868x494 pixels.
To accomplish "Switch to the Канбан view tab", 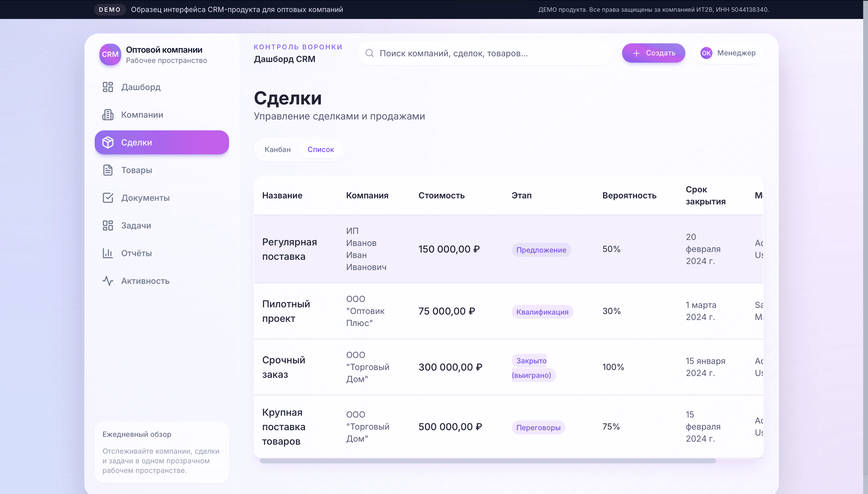I will pyautogui.click(x=278, y=150).
